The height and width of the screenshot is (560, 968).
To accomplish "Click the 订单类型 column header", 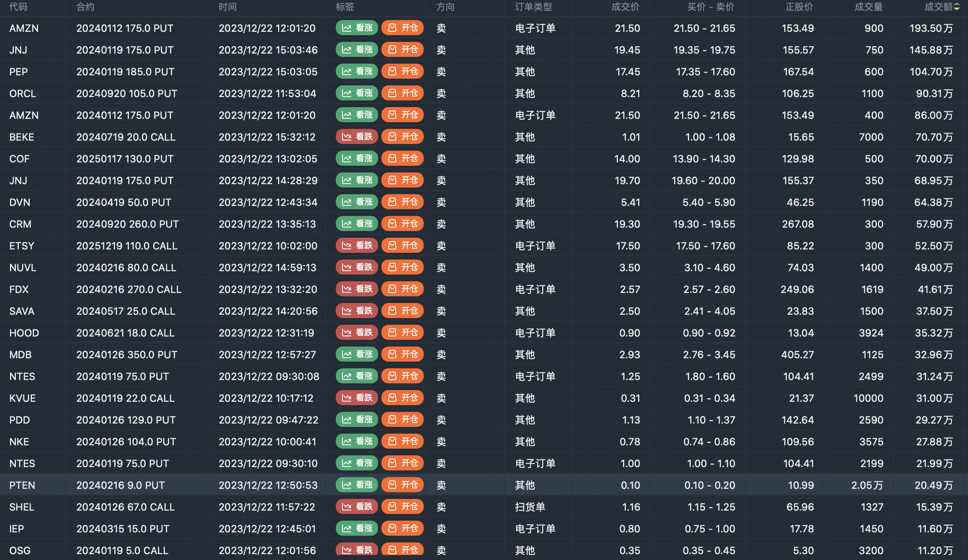I will [533, 7].
